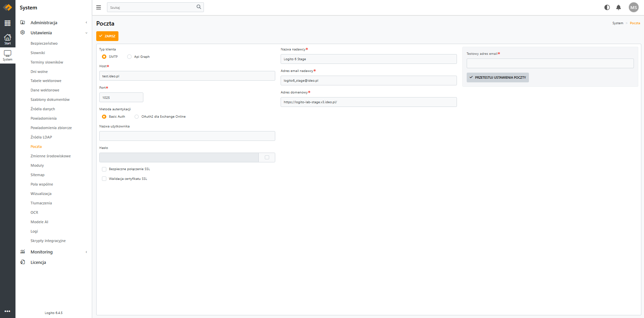Select the SMTP client type

[x=104, y=57]
